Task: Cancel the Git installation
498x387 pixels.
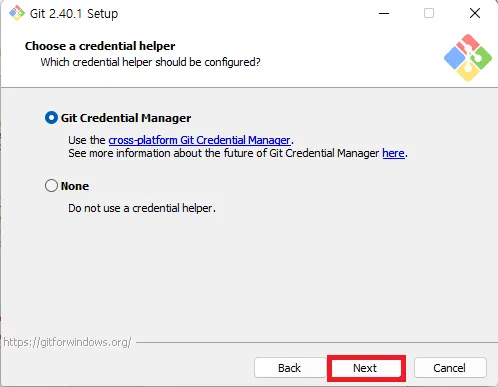Action: (450, 368)
